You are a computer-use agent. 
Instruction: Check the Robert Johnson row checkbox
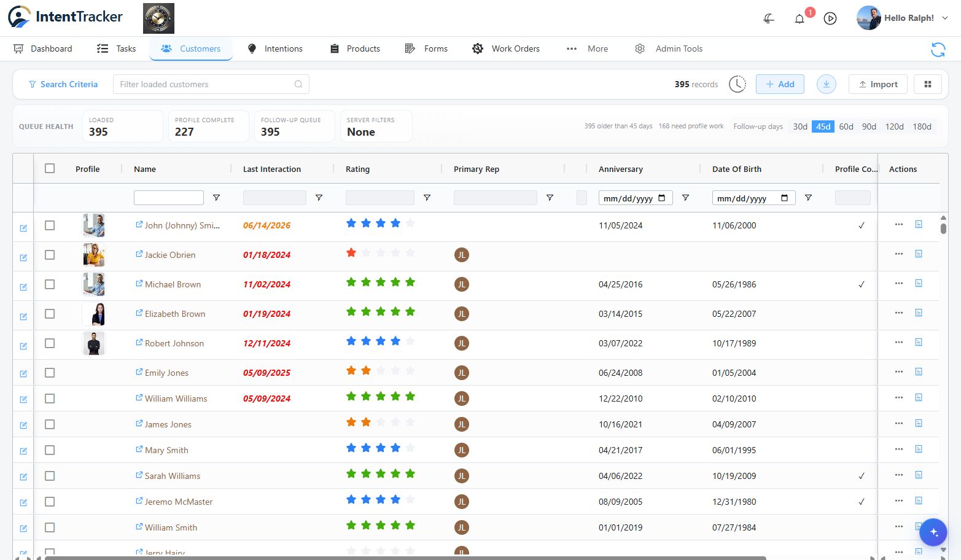(50, 343)
